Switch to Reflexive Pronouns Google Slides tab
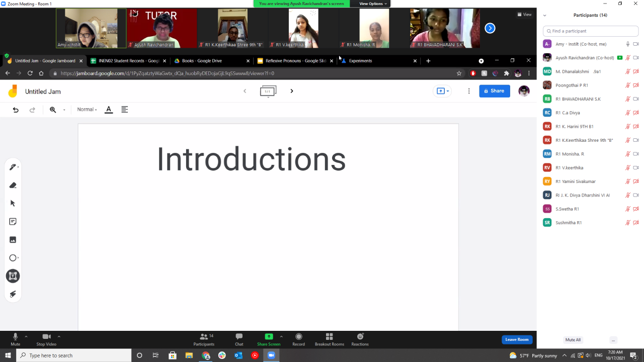 click(x=295, y=61)
